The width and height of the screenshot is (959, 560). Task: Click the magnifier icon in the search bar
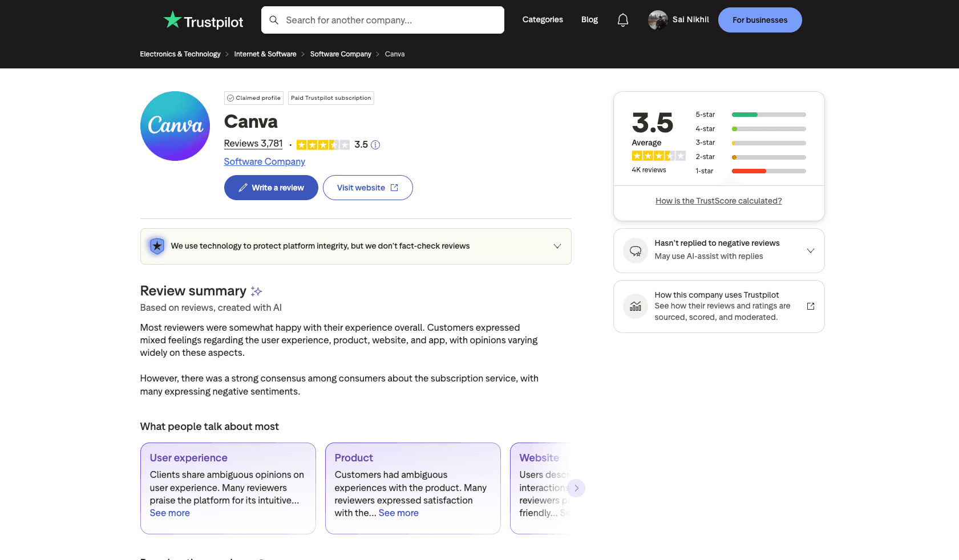tap(274, 20)
